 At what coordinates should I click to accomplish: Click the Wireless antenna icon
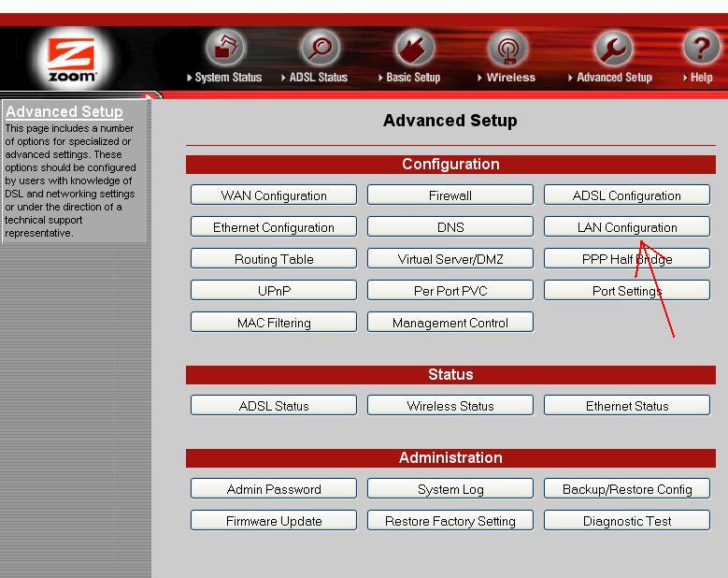pyautogui.click(x=509, y=48)
